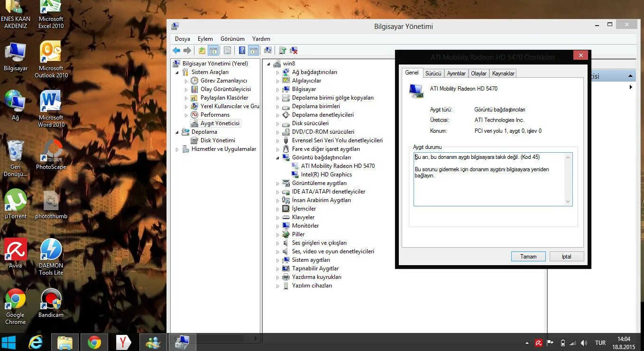
Task: Switch to the Ayrıntılar tab
Action: click(456, 74)
